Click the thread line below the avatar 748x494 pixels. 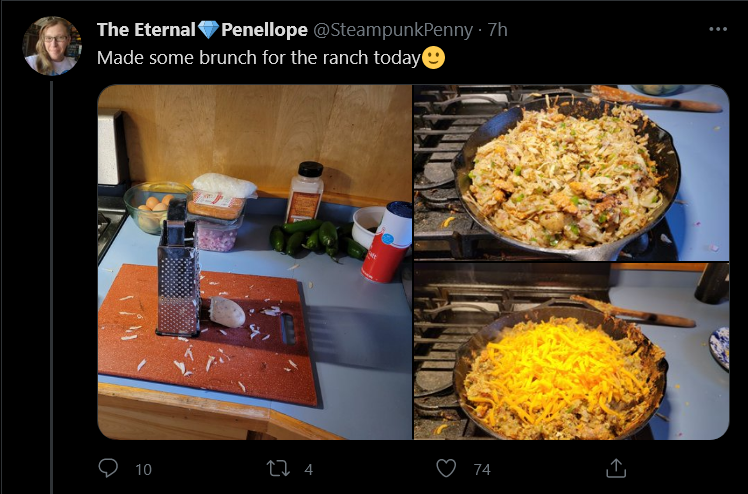point(52,288)
